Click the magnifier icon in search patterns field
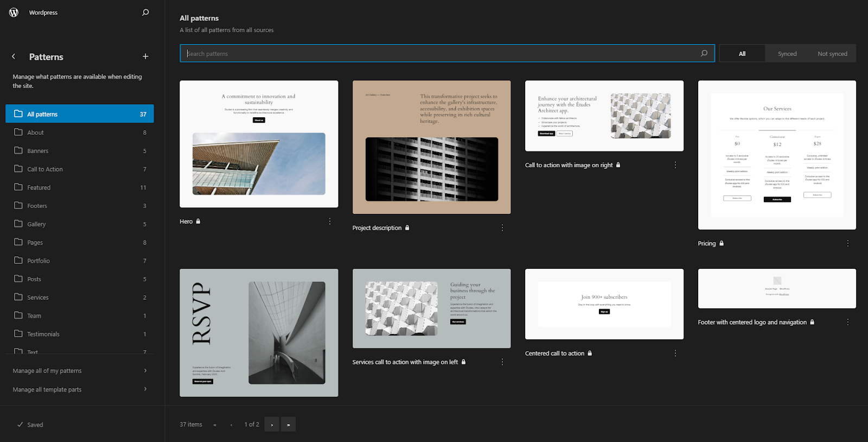Image resolution: width=868 pixels, height=442 pixels. (x=704, y=53)
